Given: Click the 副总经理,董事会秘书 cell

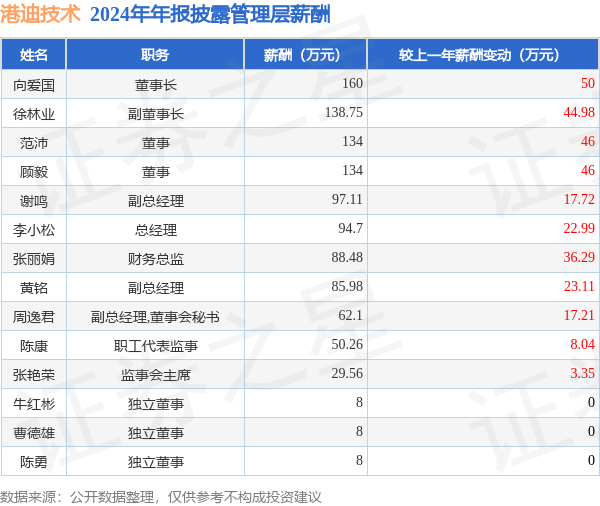Looking at the screenshot, I should (x=155, y=317).
